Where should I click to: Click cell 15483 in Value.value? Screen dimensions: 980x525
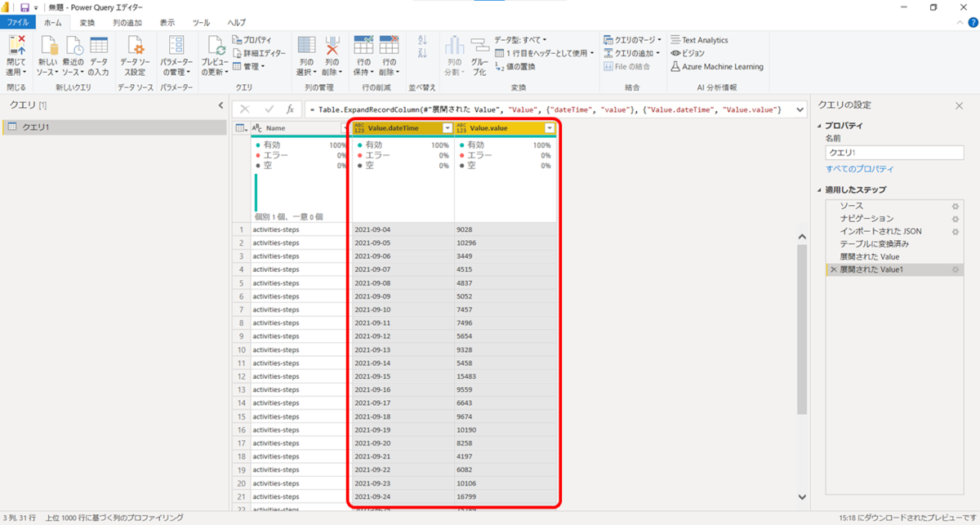click(506, 376)
